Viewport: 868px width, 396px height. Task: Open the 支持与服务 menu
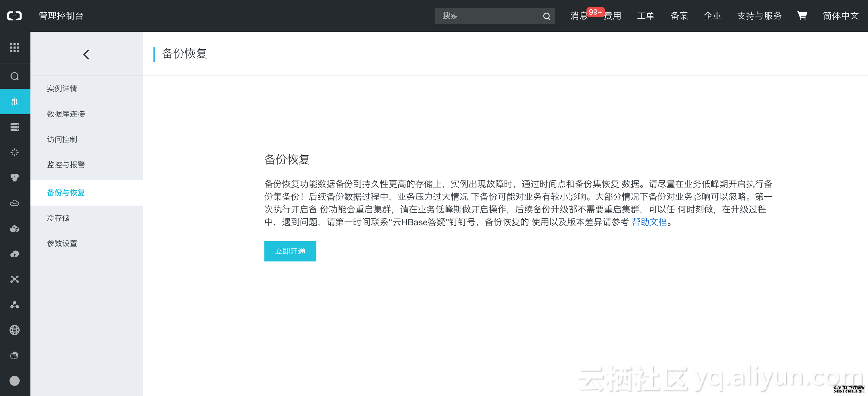point(759,16)
